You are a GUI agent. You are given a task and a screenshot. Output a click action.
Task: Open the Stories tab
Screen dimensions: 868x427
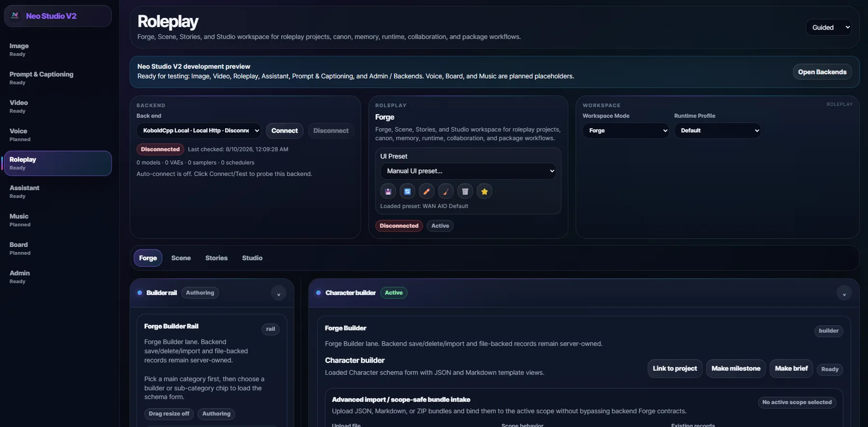pyautogui.click(x=217, y=258)
